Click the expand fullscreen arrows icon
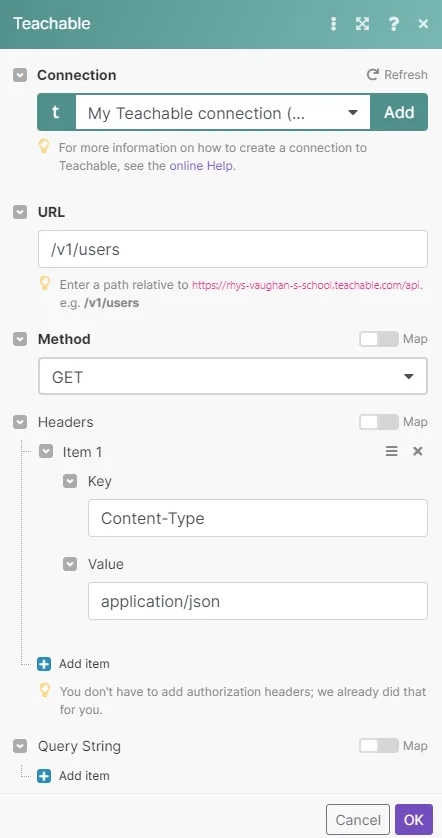The image size is (442, 838). coord(362,24)
